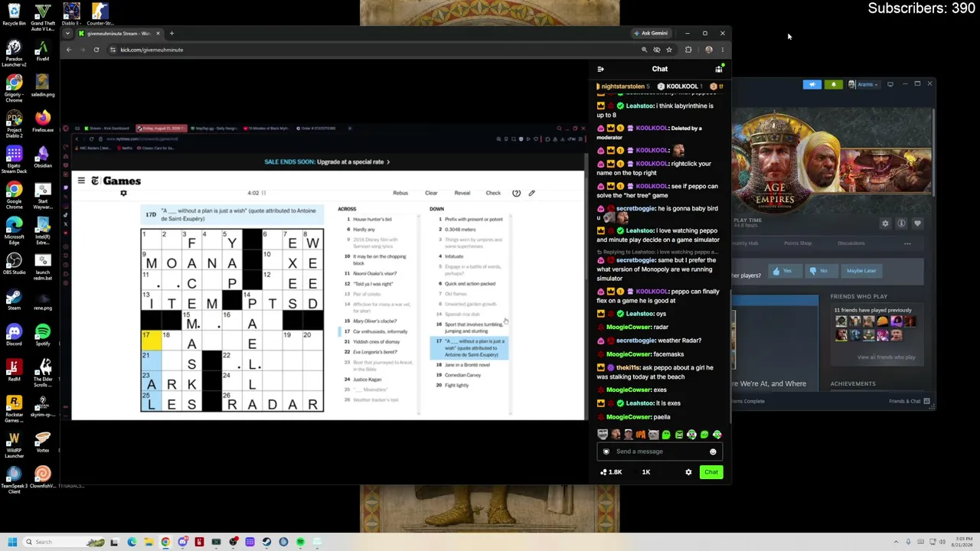Image resolution: width=980 pixels, height=551 pixels.
Task: Click the KOOLKOOL leaderboard entry
Action: (x=680, y=86)
